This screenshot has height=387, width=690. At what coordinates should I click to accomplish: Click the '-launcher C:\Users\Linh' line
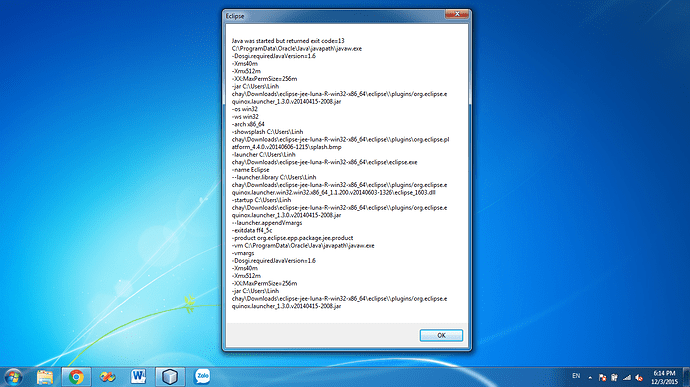264,155
